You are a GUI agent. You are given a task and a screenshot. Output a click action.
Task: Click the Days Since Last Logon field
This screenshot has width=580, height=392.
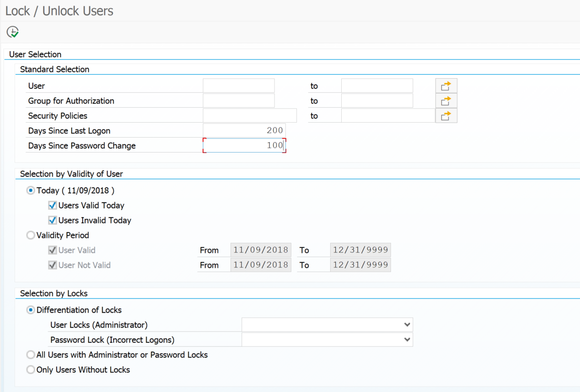(x=244, y=131)
